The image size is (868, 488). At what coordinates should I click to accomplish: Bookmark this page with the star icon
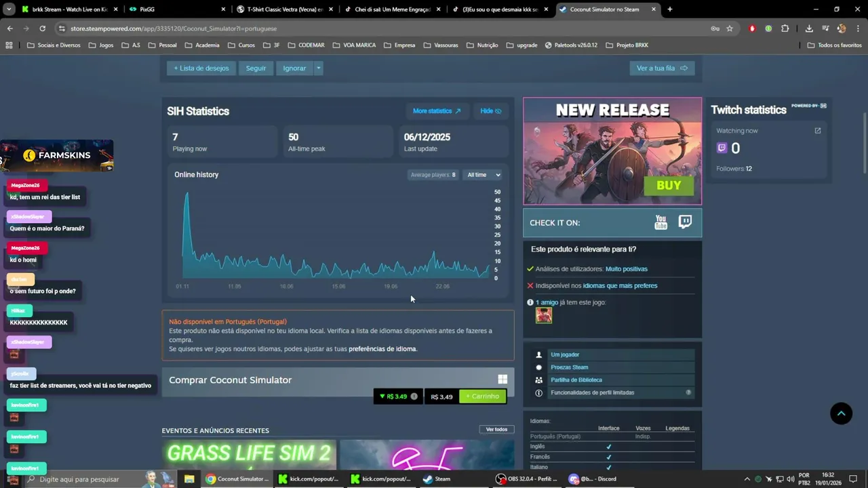730,28
